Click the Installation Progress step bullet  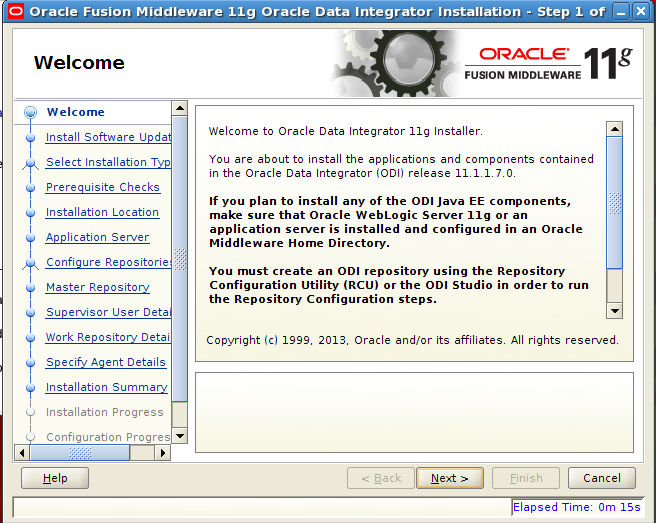[x=31, y=412]
